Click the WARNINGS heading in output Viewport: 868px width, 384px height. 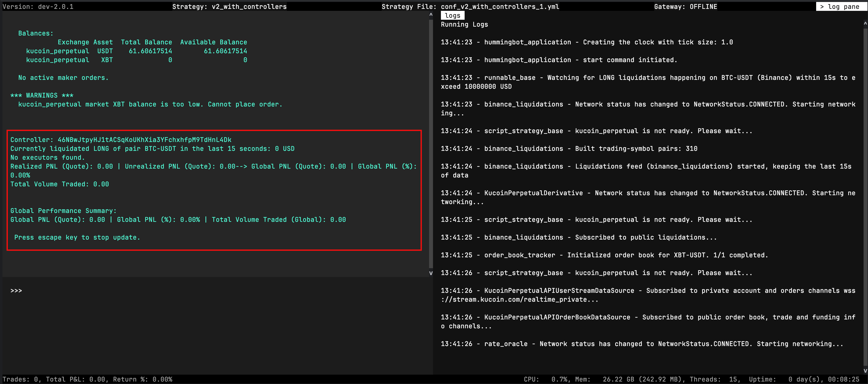coord(42,95)
